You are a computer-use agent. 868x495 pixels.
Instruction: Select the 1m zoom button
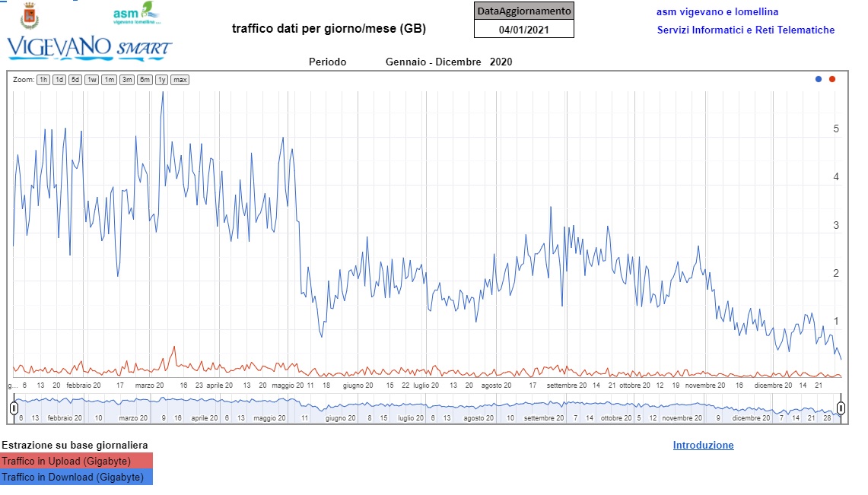click(110, 80)
